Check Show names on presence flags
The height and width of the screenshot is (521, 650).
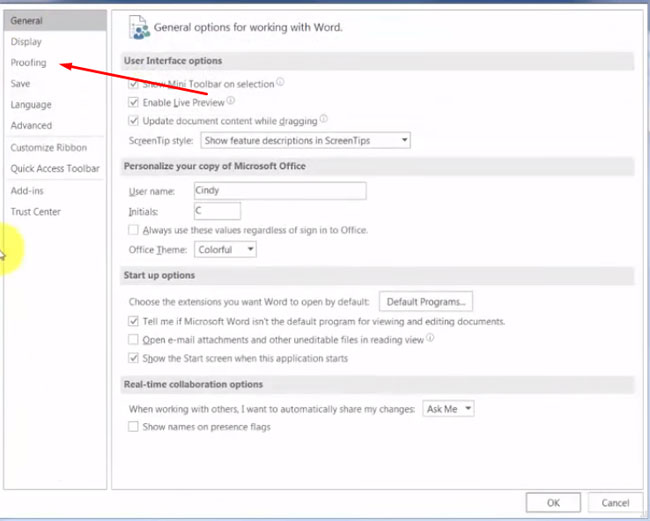tap(133, 426)
